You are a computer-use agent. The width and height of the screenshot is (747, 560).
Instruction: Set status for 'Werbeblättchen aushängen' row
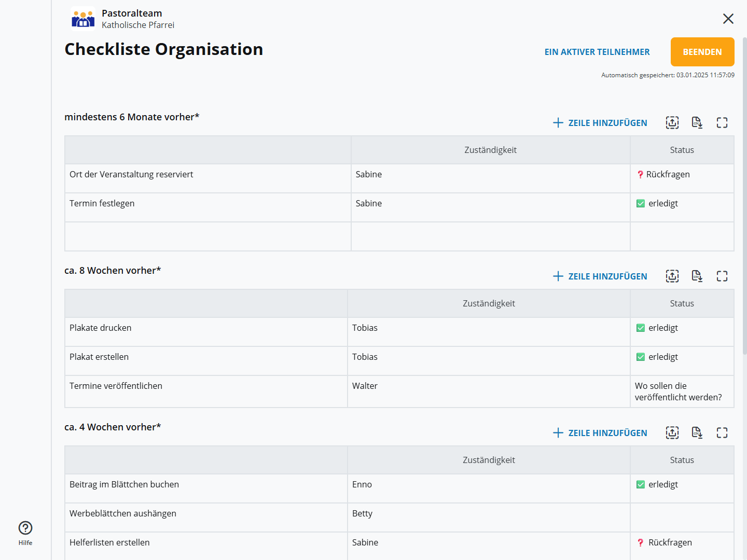click(x=682, y=517)
